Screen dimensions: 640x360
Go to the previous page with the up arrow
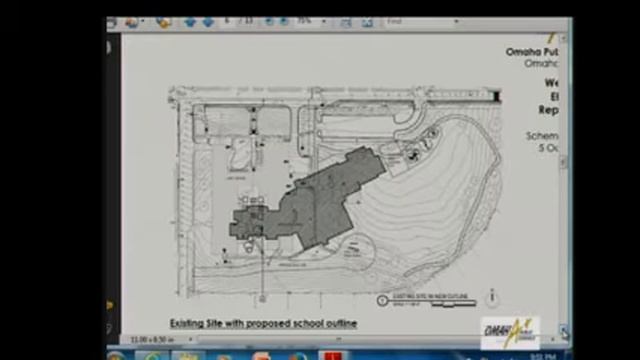(190, 22)
